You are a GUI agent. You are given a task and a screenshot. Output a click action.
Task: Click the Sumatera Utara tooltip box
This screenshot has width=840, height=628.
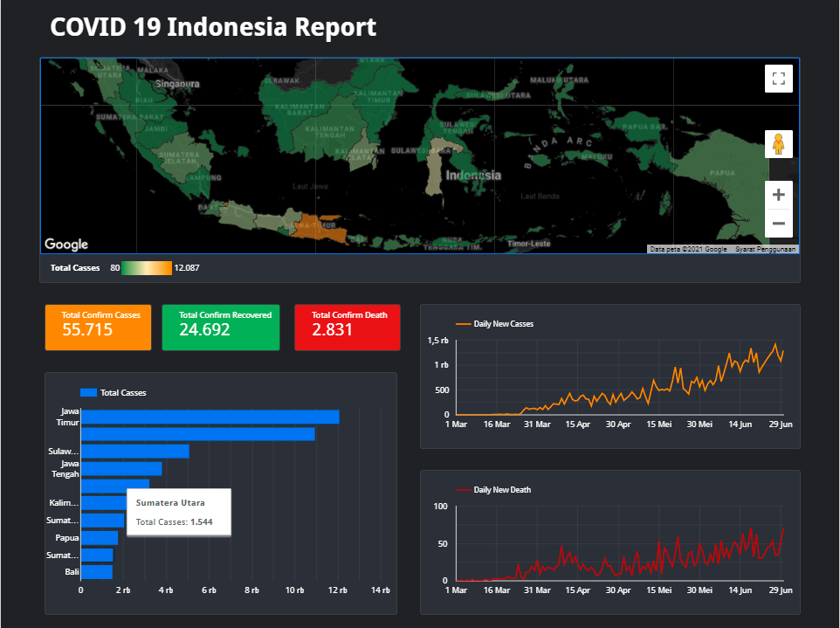178,512
